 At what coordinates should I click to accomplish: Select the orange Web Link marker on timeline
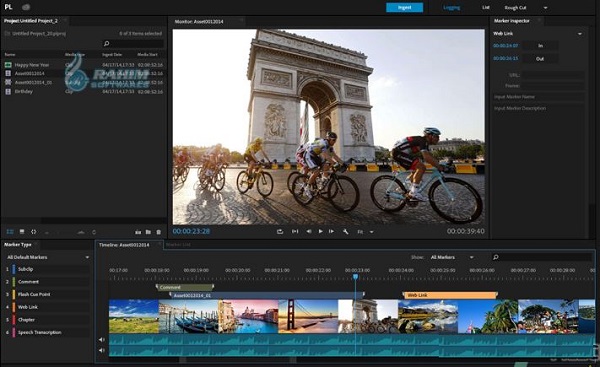(x=450, y=295)
